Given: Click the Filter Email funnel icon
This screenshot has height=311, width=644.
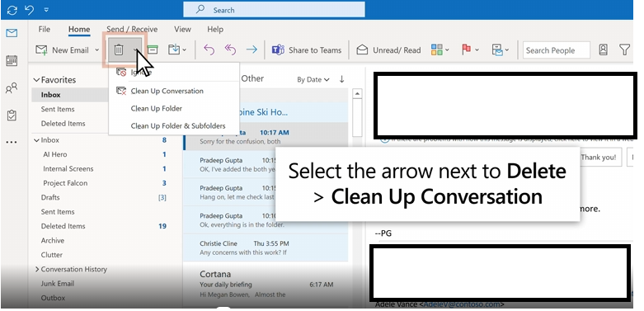Looking at the screenshot, I should pyautogui.click(x=624, y=50).
